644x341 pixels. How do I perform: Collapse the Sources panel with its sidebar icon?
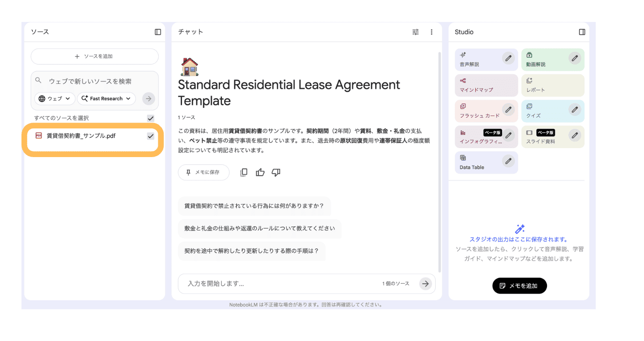pyautogui.click(x=158, y=32)
